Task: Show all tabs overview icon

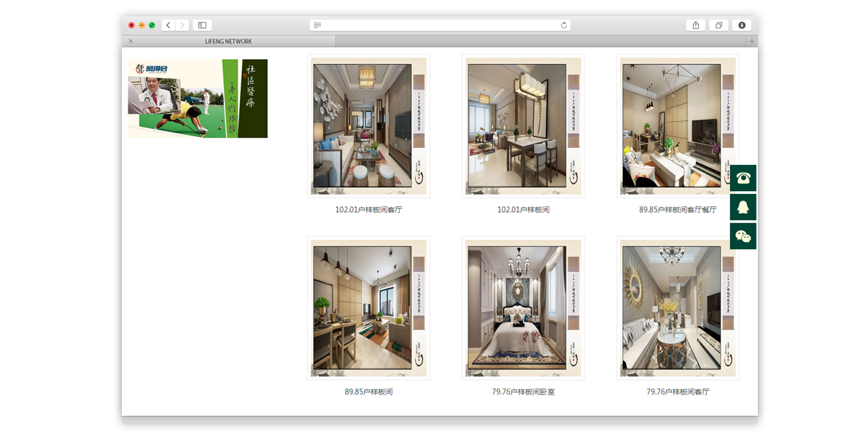Action: [718, 25]
